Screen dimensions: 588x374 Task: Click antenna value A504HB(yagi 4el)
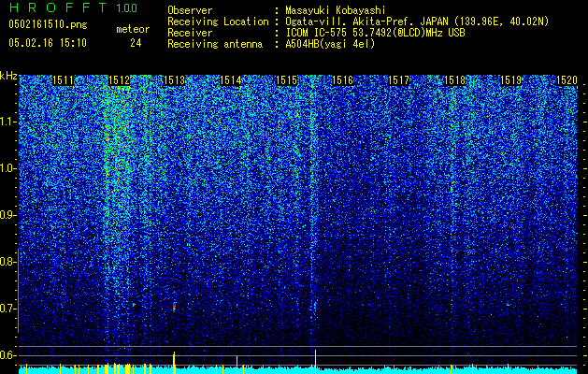[x=330, y=44]
